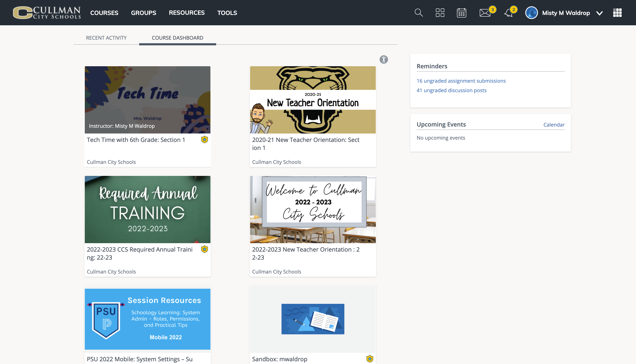Expand the user account dropdown arrow

tap(599, 13)
